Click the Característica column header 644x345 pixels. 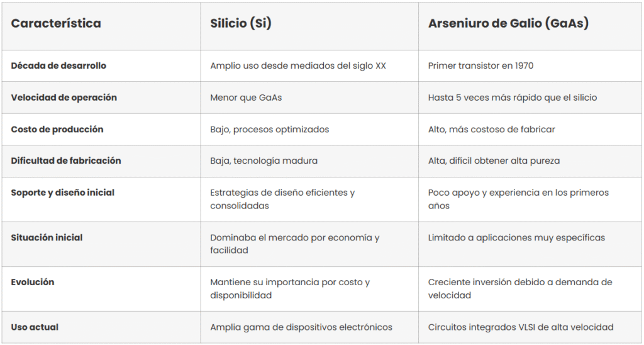tap(56, 23)
